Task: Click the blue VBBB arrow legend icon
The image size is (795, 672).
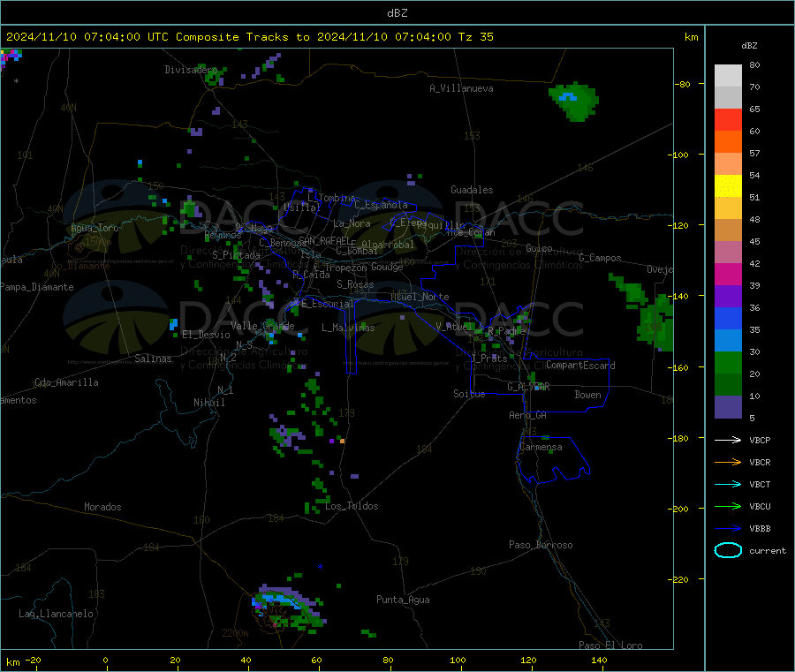Action: [728, 528]
